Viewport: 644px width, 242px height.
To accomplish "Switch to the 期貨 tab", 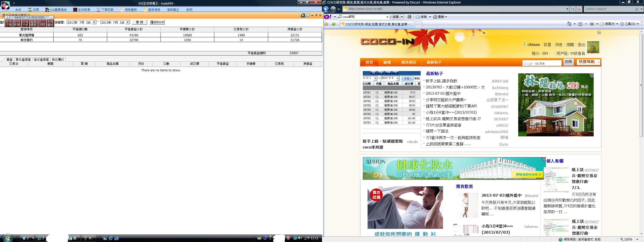I will point(10,59).
